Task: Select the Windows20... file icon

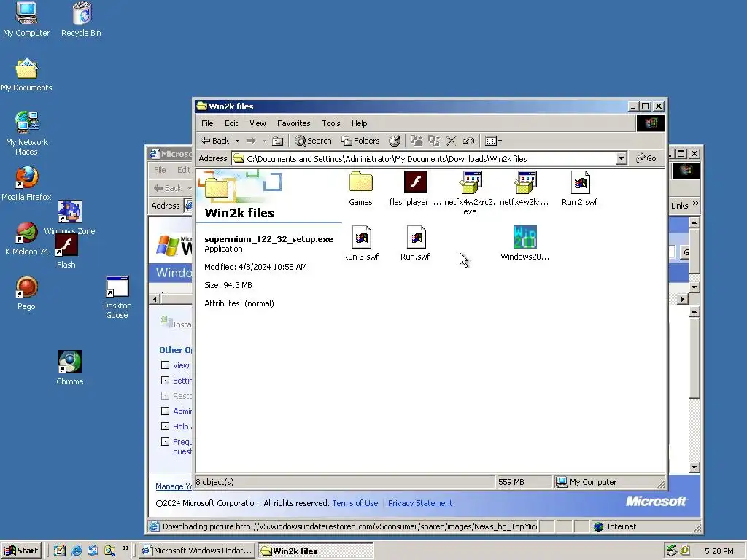Action: pyautogui.click(x=525, y=244)
